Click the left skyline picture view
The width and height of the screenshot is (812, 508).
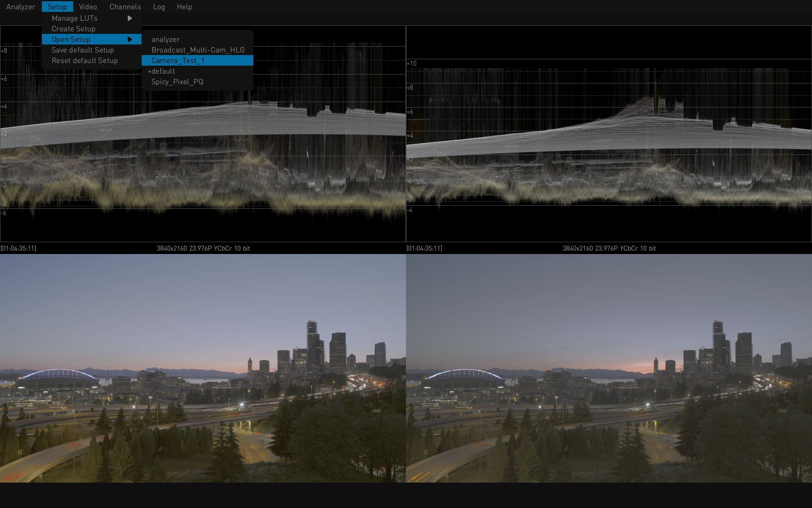pos(203,368)
